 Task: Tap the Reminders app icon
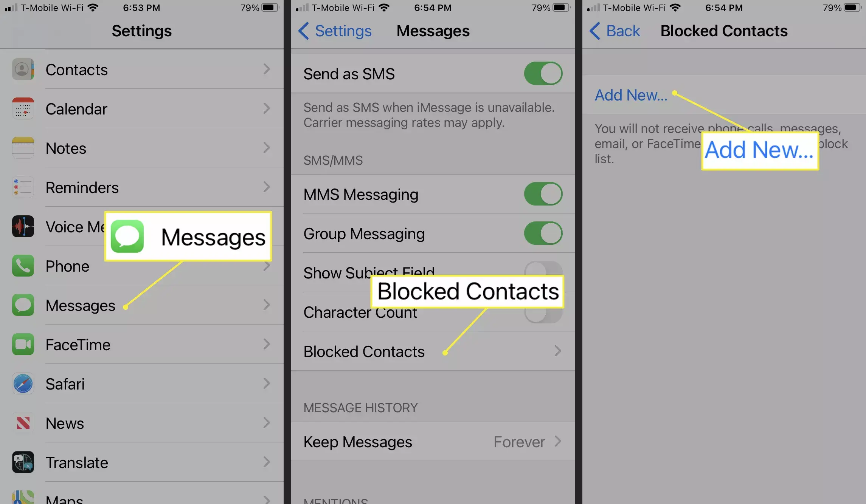(x=22, y=187)
